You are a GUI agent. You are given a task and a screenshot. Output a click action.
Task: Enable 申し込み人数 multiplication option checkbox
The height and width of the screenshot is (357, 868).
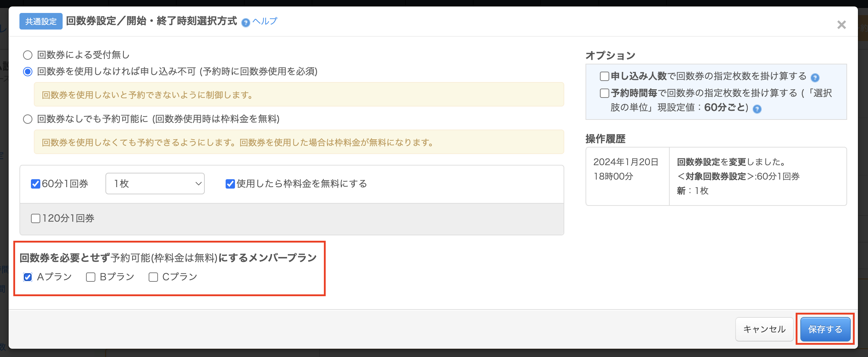point(605,76)
